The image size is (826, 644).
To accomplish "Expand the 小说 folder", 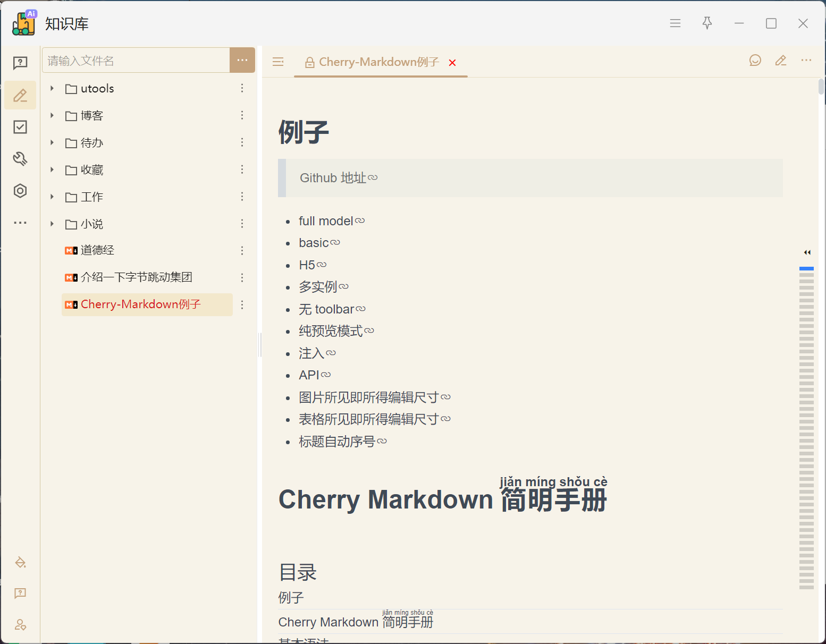I will (52, 224).
